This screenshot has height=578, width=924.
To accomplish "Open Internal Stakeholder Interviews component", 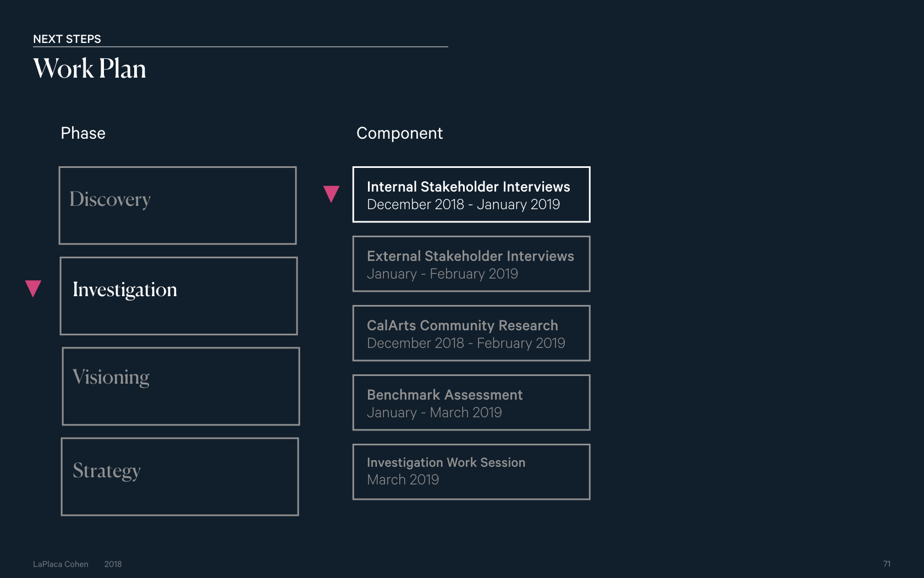I will (471, 194).
